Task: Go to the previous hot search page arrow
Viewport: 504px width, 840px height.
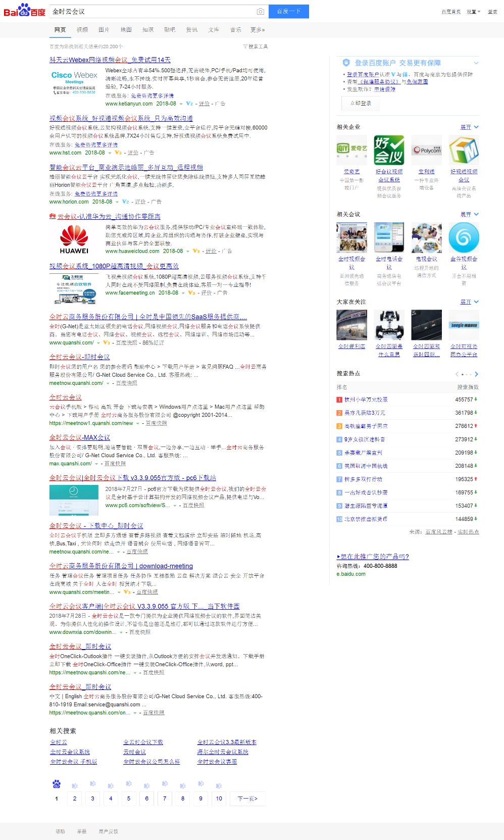Action: click(x=457, y=374)
